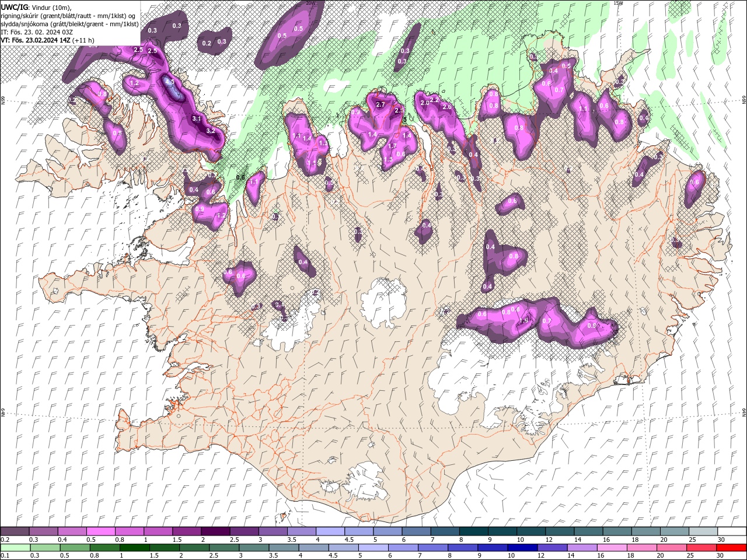Click the UWC/IG title text

click(x=15, y=7)
